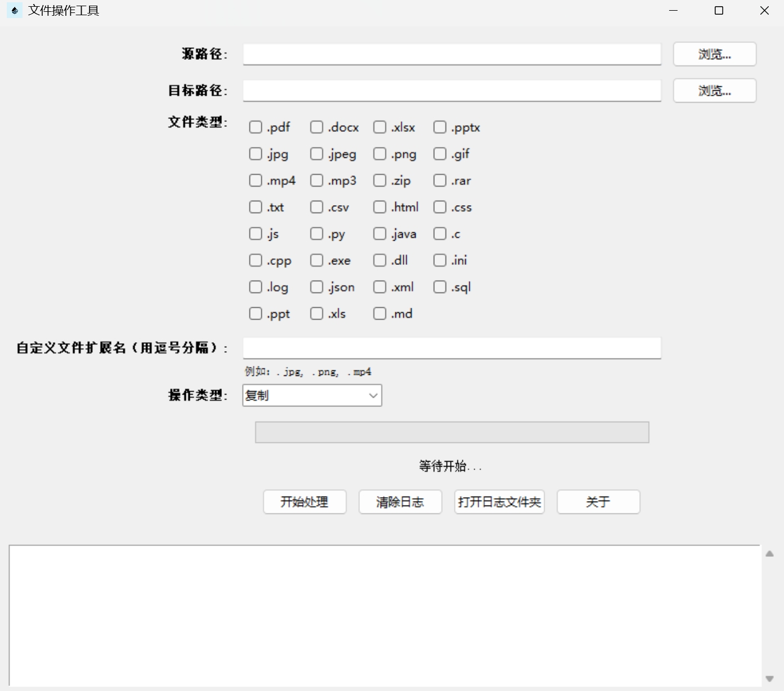
Task: Tick the .html checkbox
Action: (x=380, y=207)
